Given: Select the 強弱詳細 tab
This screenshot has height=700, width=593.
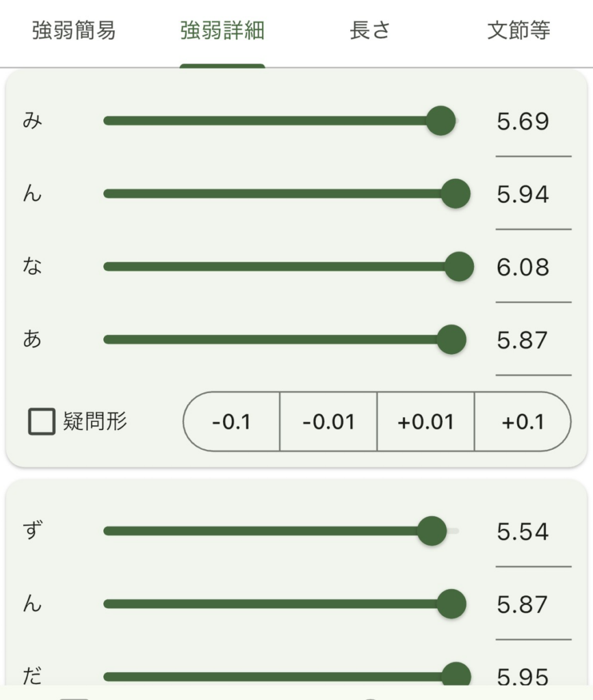Looking at the screenshot, I should point(221,30).
